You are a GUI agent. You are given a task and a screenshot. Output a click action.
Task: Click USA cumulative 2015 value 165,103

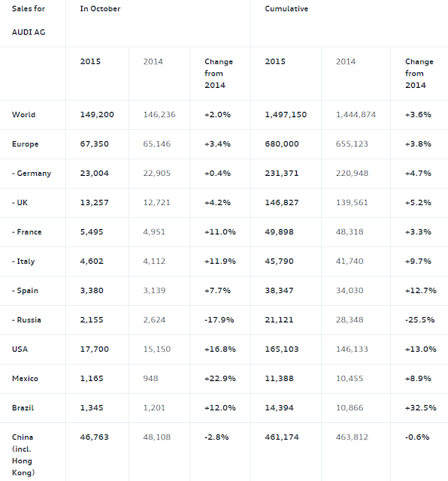tap(282, 349)
